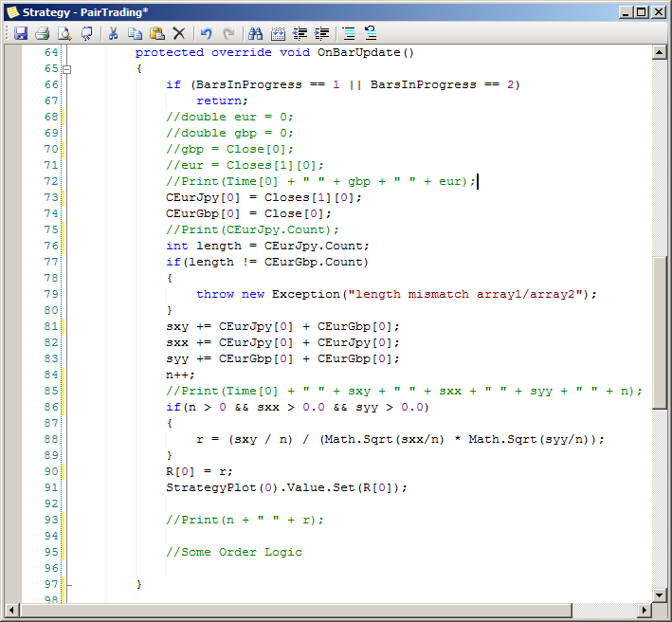The height and width of the screenshot is (622, 672).
Task: Click the Save diskette icon
Action: (x=21, y=33)
